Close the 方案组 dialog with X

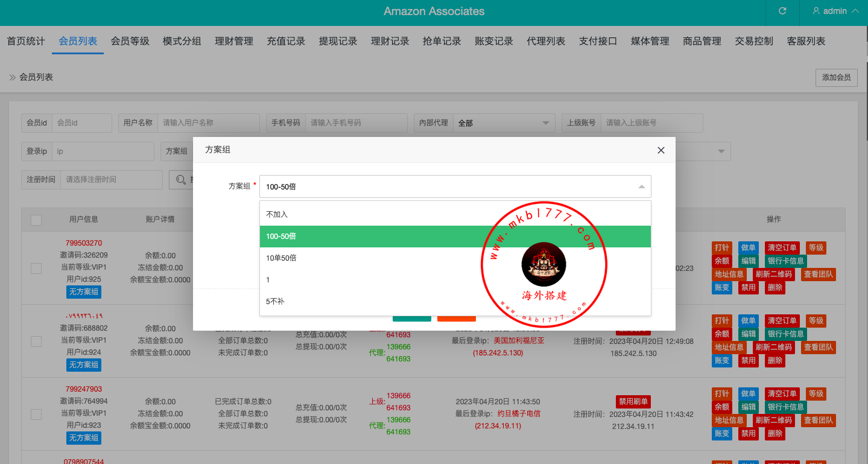(661, 150)
